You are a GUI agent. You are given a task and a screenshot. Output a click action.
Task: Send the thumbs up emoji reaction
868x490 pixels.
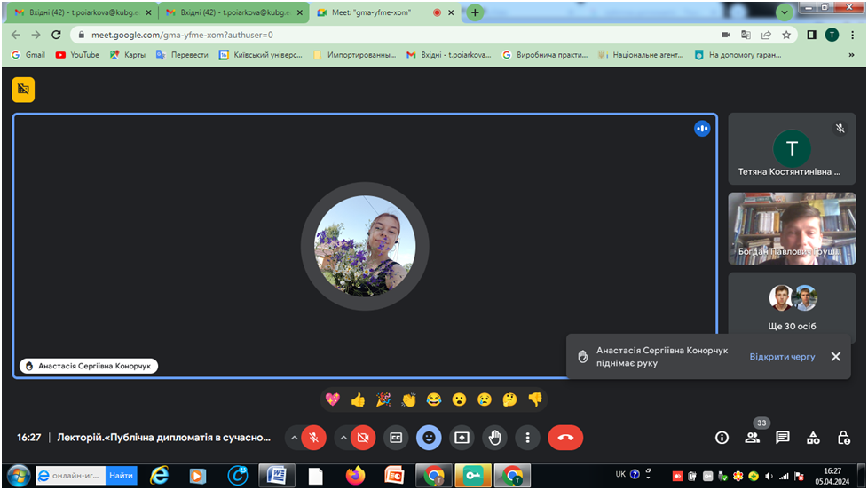point(358,399)
